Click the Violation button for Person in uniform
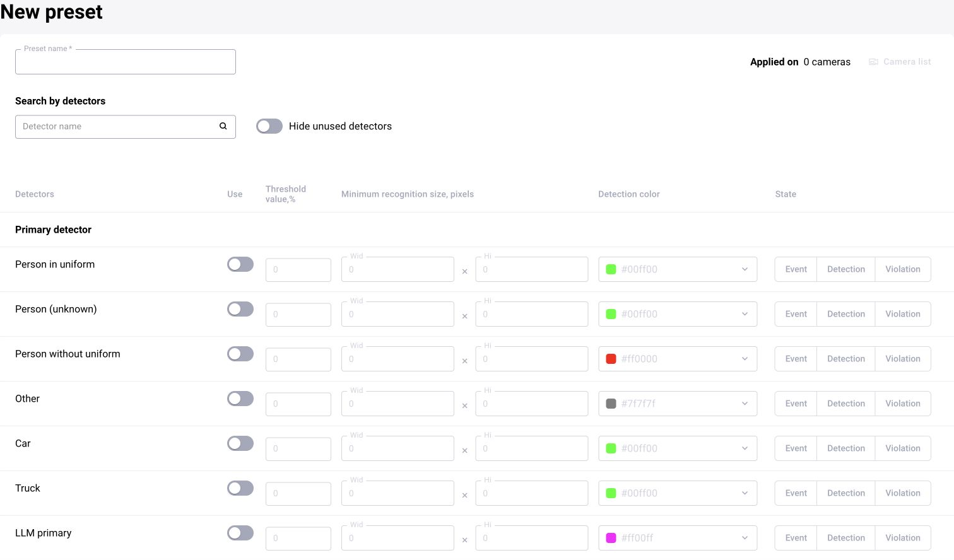This screenshot has height=560, width=954. pos(903,269)
